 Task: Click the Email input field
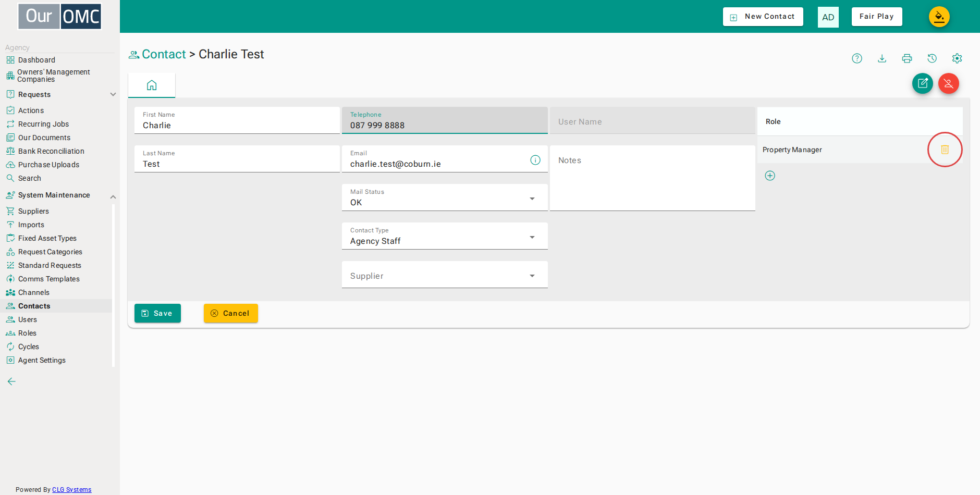point(445,159)
